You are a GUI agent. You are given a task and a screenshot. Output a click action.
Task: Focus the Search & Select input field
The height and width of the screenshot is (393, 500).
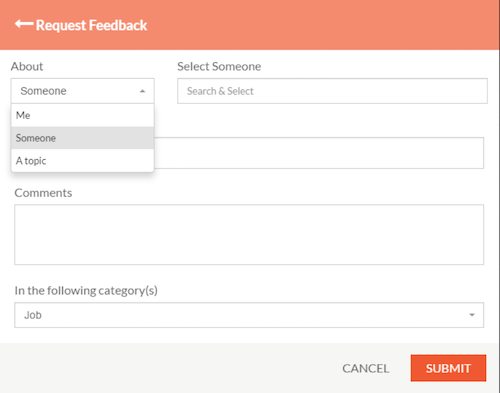point(332,91)
